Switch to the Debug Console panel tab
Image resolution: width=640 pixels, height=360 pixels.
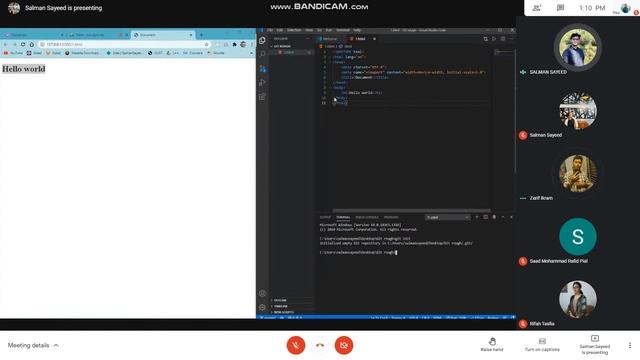(x=367, y=217)
